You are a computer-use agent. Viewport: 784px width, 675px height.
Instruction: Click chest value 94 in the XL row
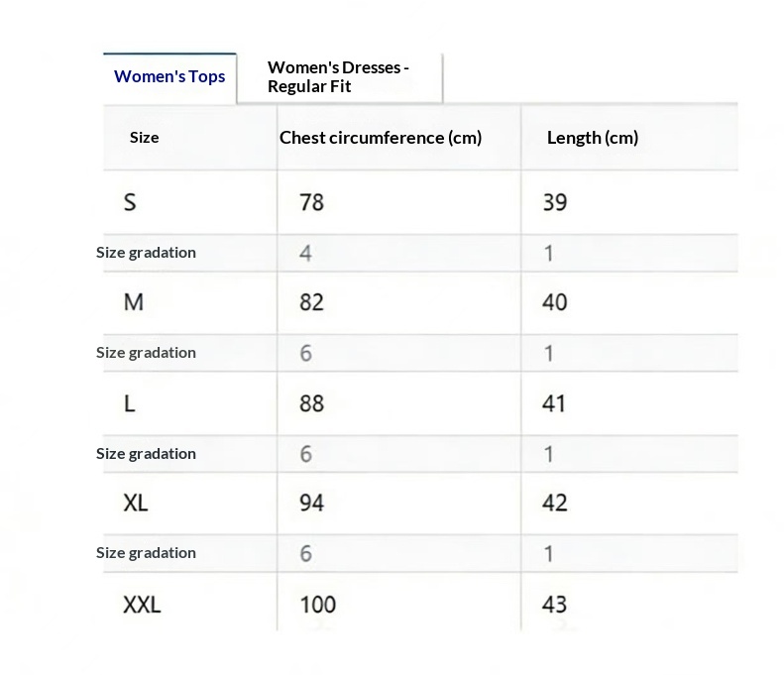click(311, 504)
